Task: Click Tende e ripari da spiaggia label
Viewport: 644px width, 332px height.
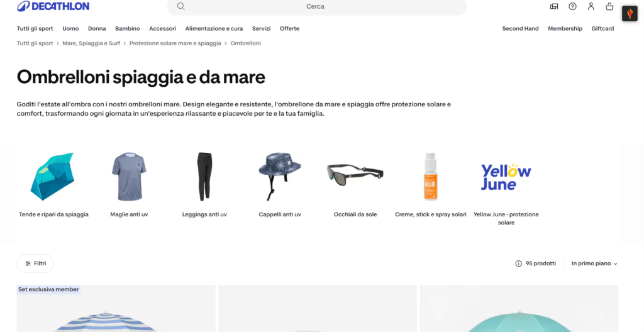Action: pos(54,214)
